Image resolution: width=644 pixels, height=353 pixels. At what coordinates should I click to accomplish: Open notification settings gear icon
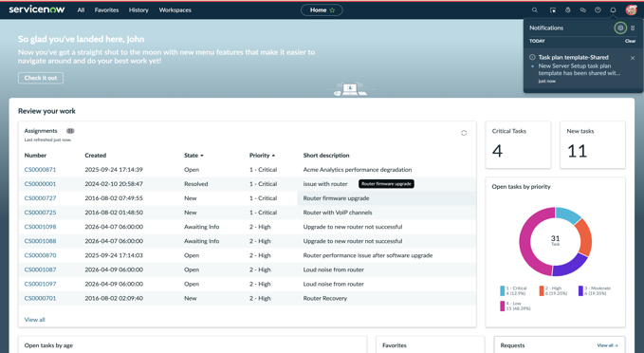click(x=620, y=28)
